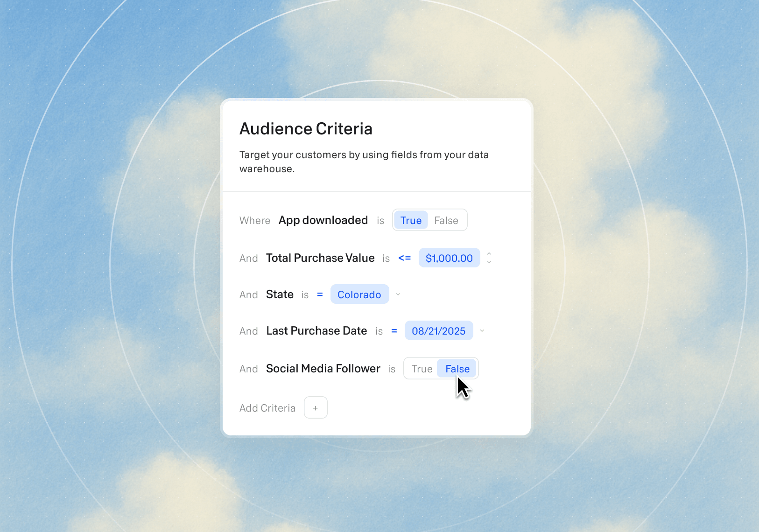Expand the chevron next to Colorado
Image resolution: width=759 pixels, height=532 pixels.
click(398, 294)
